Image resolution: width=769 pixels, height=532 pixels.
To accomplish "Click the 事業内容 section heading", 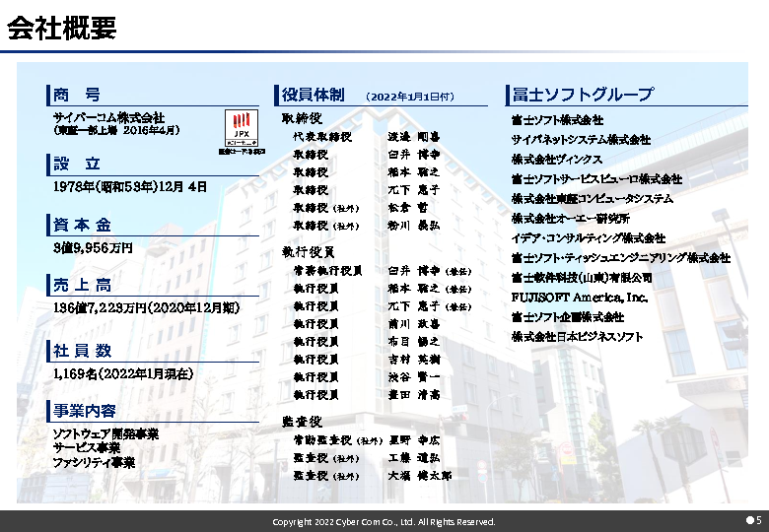I will 84,411.
